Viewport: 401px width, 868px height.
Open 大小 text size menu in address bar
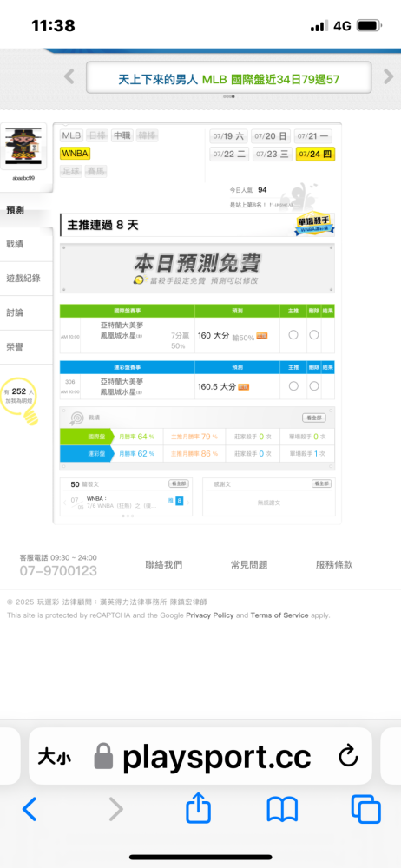tap(55, 757)
